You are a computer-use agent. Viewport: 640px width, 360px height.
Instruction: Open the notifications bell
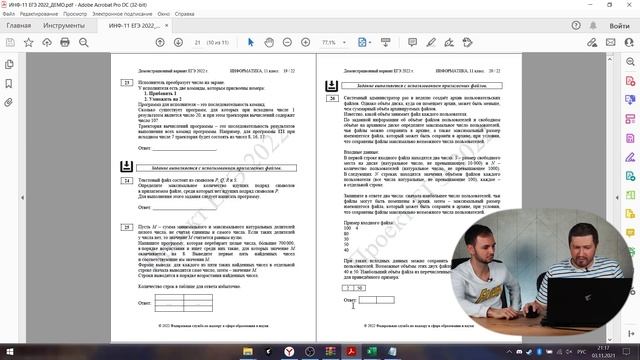coord(593,26)
